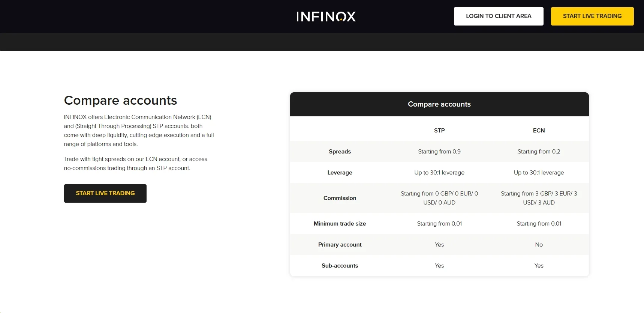
Task: Click ECN spread value Starting from 0.2
Action: (x=539, y=152)
